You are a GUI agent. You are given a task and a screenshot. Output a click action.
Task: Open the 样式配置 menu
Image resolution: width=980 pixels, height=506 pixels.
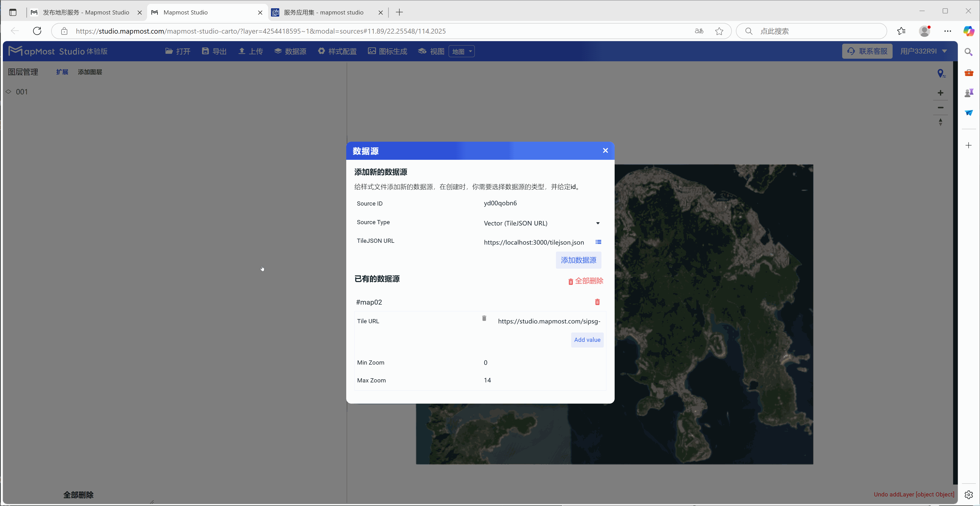coord(337,51)
